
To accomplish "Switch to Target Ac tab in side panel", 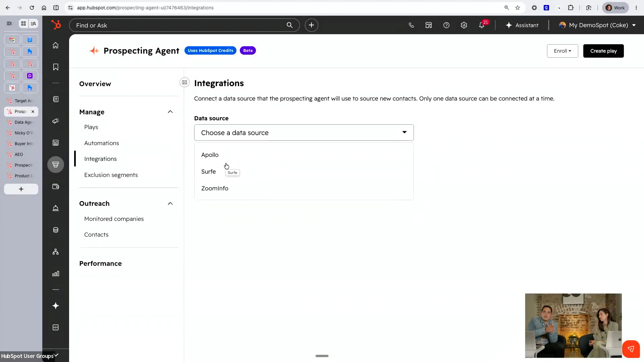I will (21, 101).
